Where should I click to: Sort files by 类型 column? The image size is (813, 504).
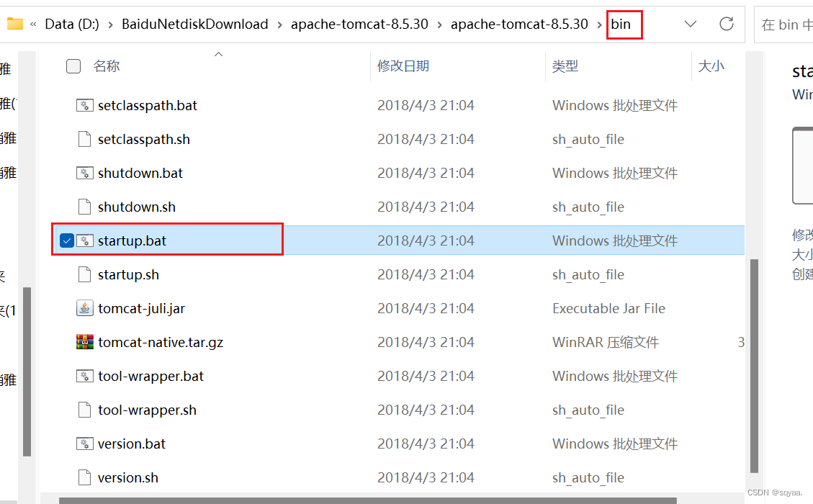pos(565,66)
